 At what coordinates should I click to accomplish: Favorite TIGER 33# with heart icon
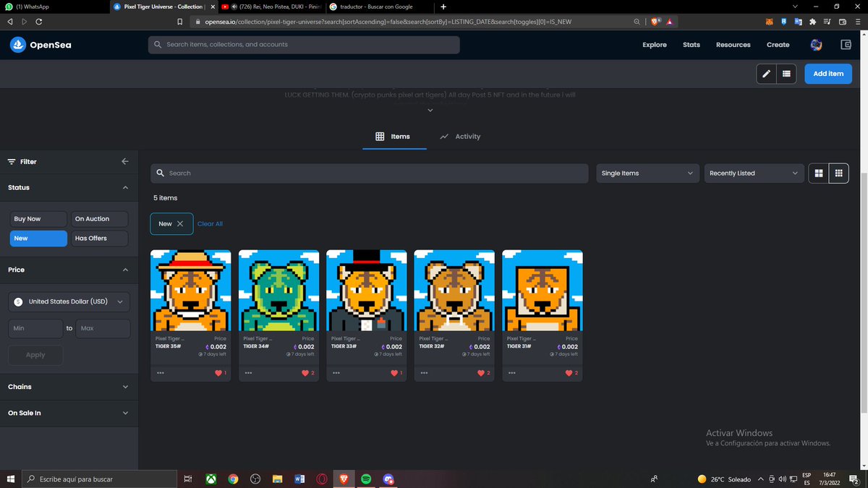click(x=394, y=373)
